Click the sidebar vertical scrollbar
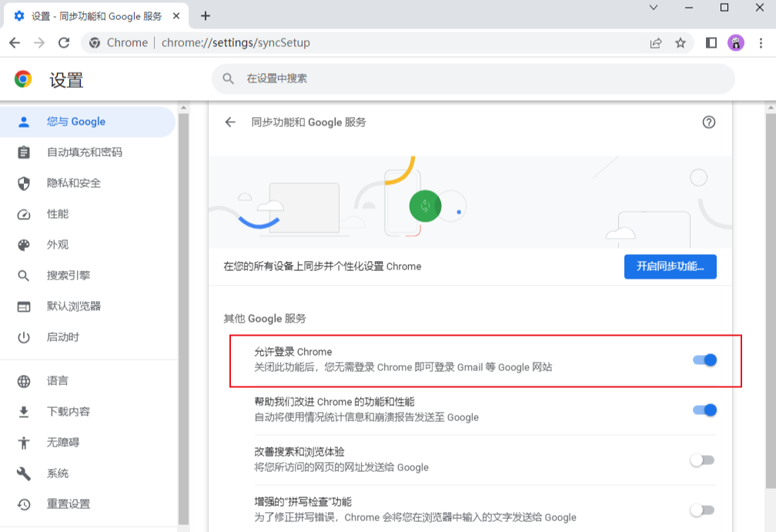The width and height of the screenshot is (776, 532). 183,319
